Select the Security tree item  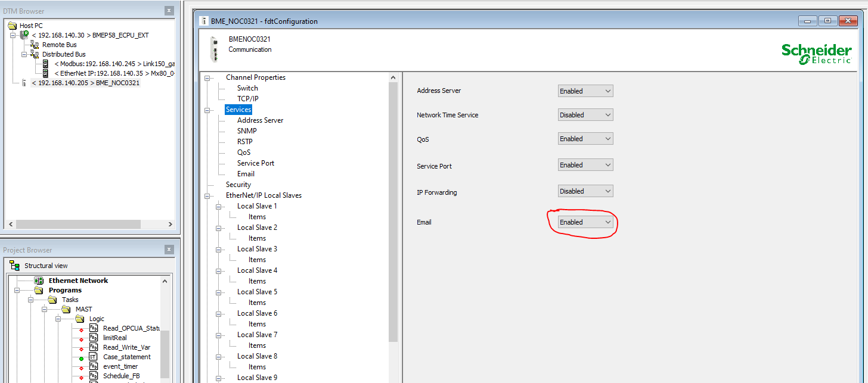pyautogui.click(x=238, y=185)
